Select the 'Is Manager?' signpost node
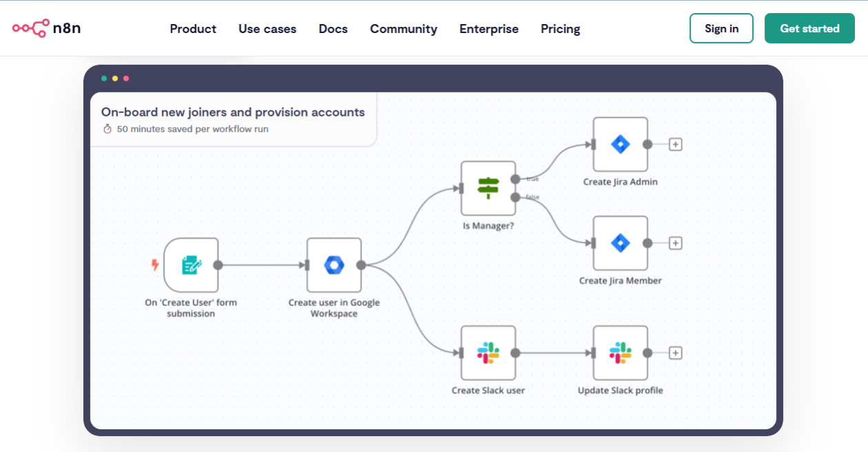The height and width of the screenshot is (452, 868). click(488, 188)
